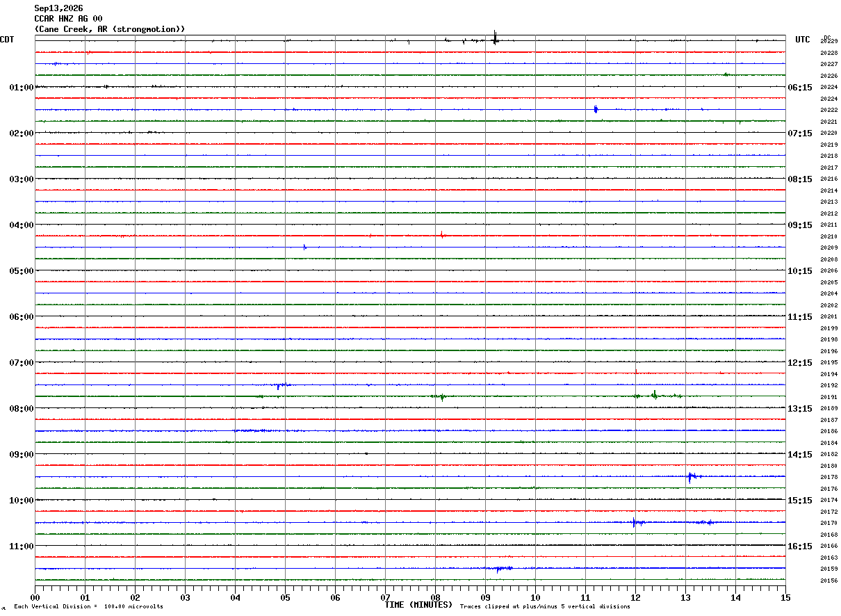Screen dimensions: 841x616
Task: Select the 04:00 CDT time label
Action: pyautogui.click(x=22, y=225)
